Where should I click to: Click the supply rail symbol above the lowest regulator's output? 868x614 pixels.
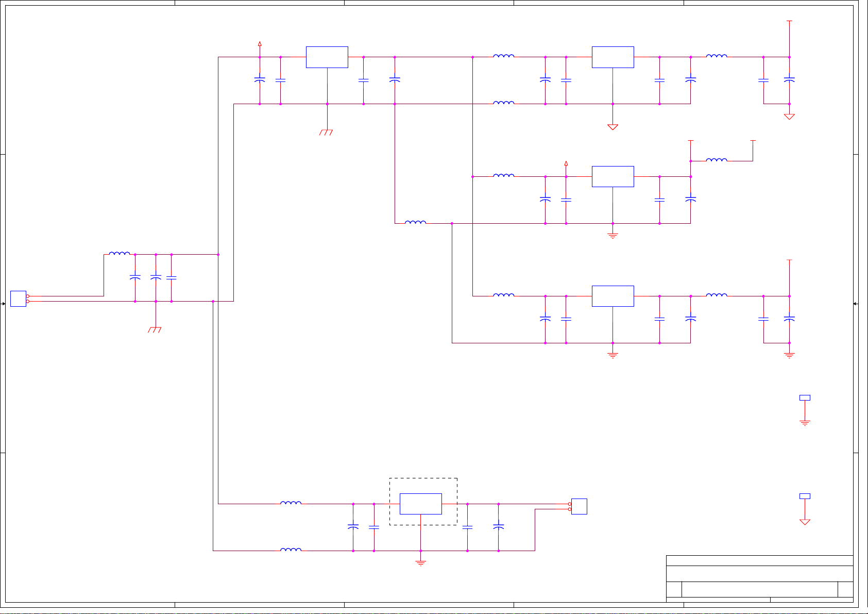click(x=789, y=260)
